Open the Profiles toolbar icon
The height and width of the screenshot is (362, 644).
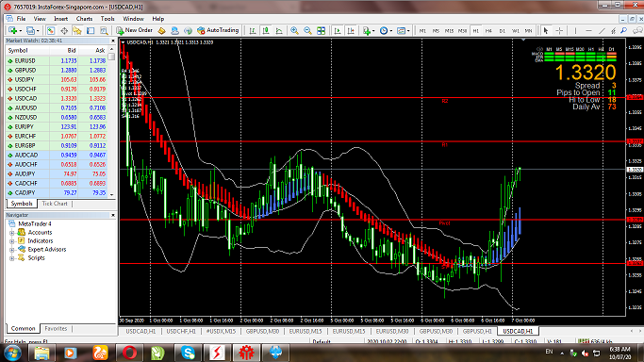(x=30, y=30)
